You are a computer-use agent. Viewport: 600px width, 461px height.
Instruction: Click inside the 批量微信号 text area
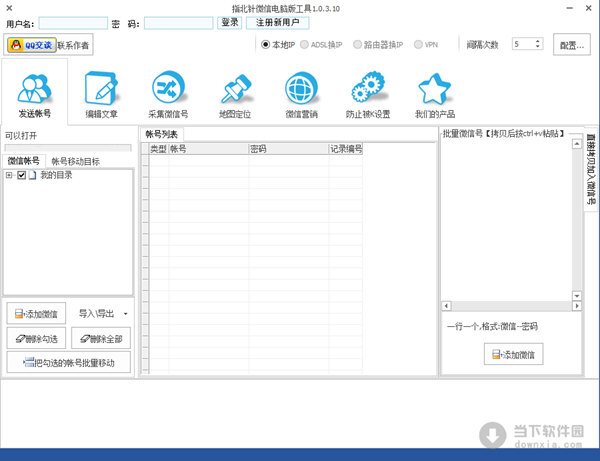(506, 220)
